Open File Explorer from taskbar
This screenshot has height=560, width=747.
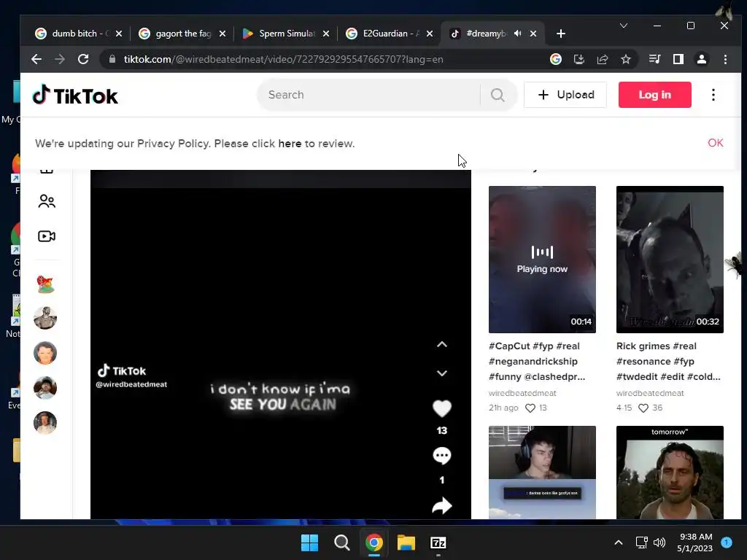pyautogui.click(x=406, y=542)
